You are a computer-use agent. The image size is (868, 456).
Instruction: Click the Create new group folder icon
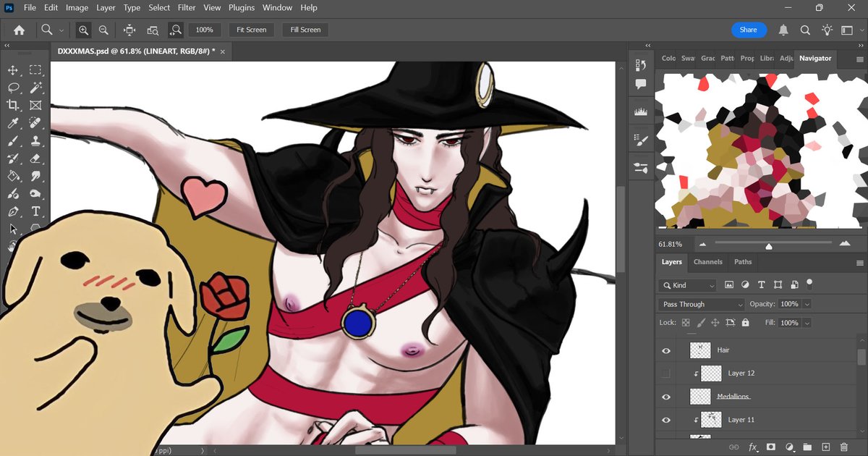tap(807, 447)
